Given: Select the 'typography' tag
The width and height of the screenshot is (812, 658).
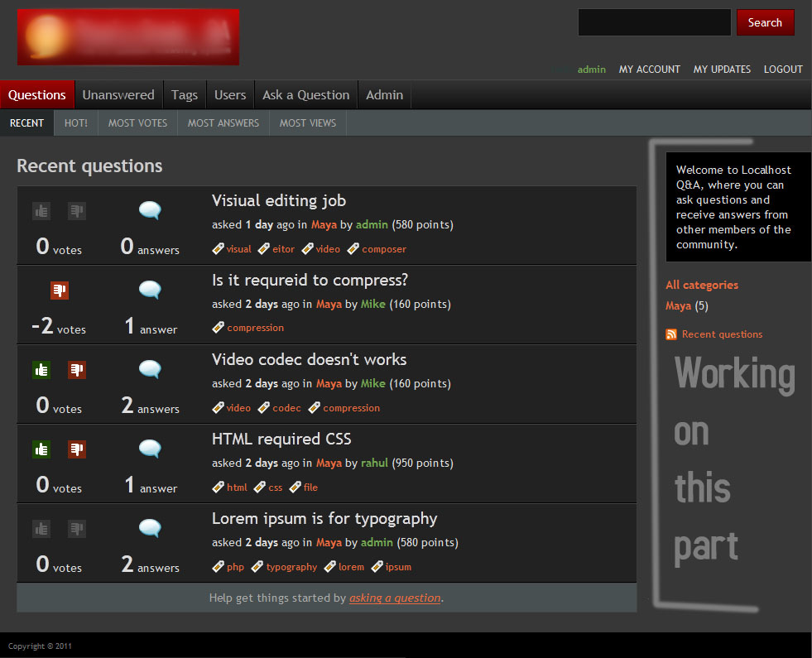Looking at the screenshot, I should (291, 567).
